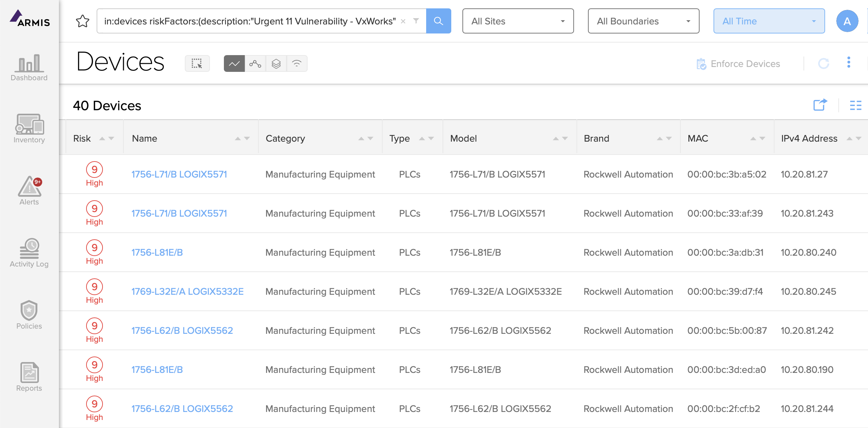Sort by the MAC column
The image size is (868, 428).
(758, 138)
